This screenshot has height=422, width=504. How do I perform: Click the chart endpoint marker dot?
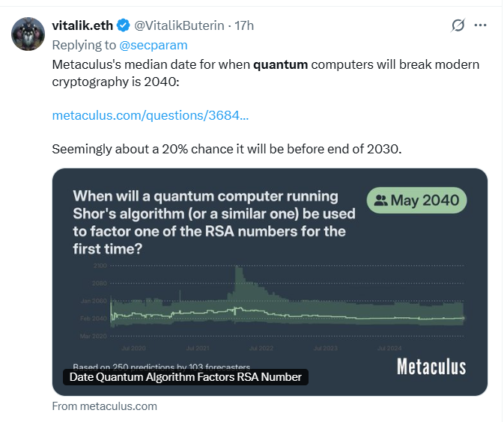(463, 318)
